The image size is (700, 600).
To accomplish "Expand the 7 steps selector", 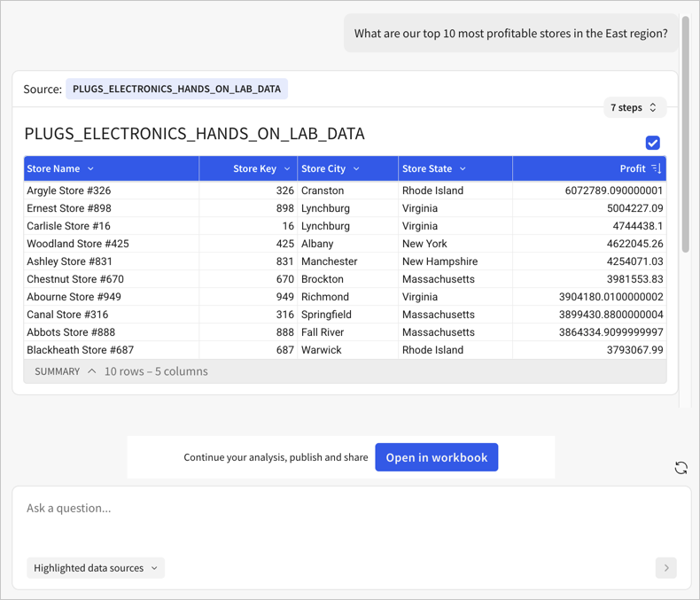I will click(x=634, y=107).
